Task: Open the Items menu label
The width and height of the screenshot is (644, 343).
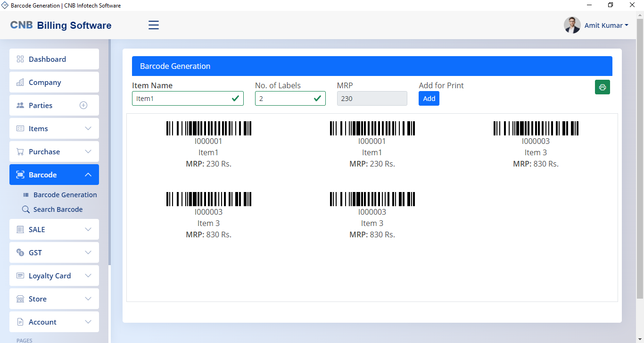Action: pos(38,129)
